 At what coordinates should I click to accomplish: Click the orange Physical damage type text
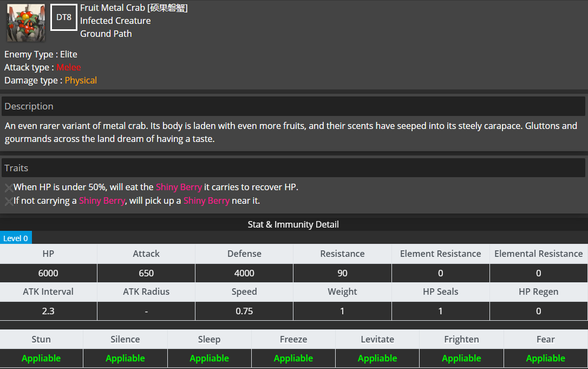(81, 80)
